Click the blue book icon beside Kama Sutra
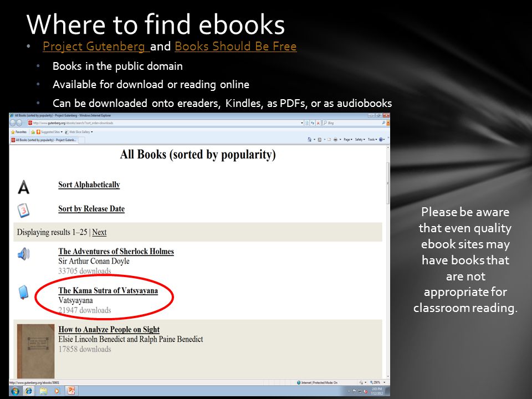The width and height of the screenshot is (532, 399). click(x=23, y=293)
